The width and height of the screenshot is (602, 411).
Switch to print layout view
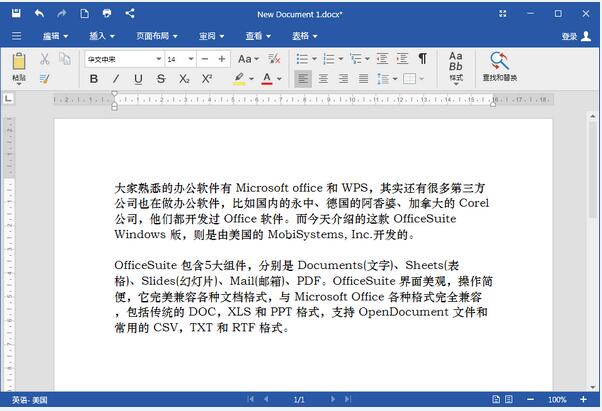(x=496, y=399)
